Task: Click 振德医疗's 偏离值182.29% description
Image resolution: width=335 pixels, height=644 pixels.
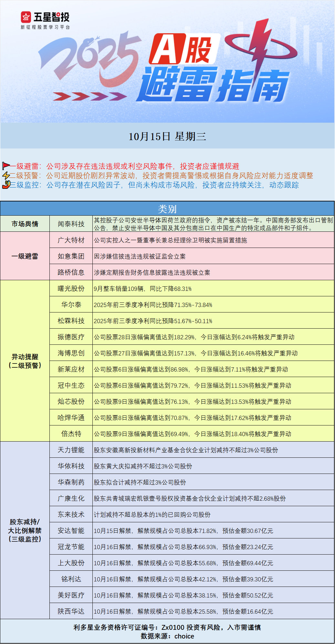Action: pos(194,337)
